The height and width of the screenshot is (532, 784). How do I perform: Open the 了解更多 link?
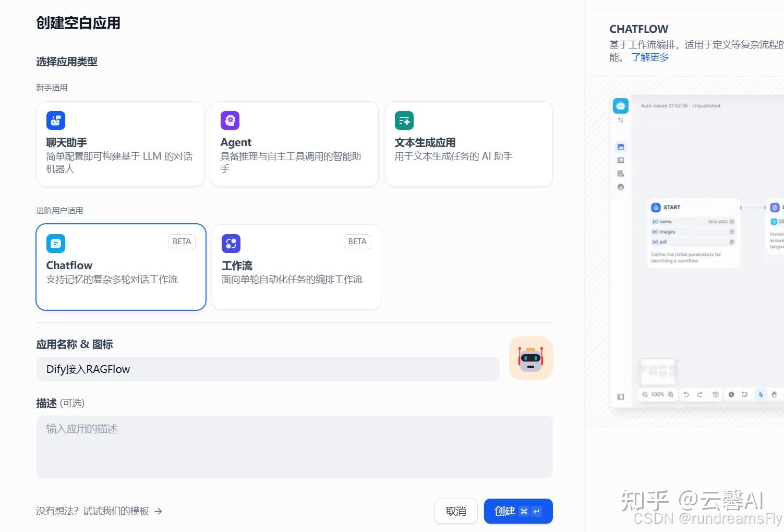click(650, 57)
